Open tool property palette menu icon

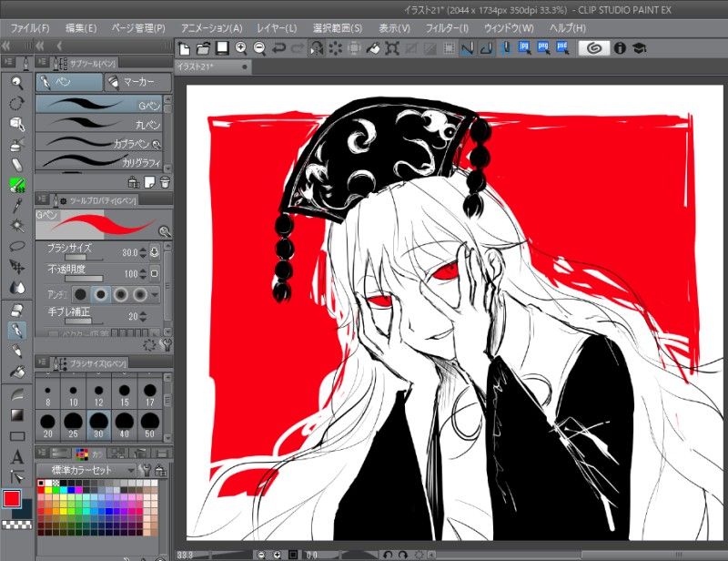coord(42,199)
